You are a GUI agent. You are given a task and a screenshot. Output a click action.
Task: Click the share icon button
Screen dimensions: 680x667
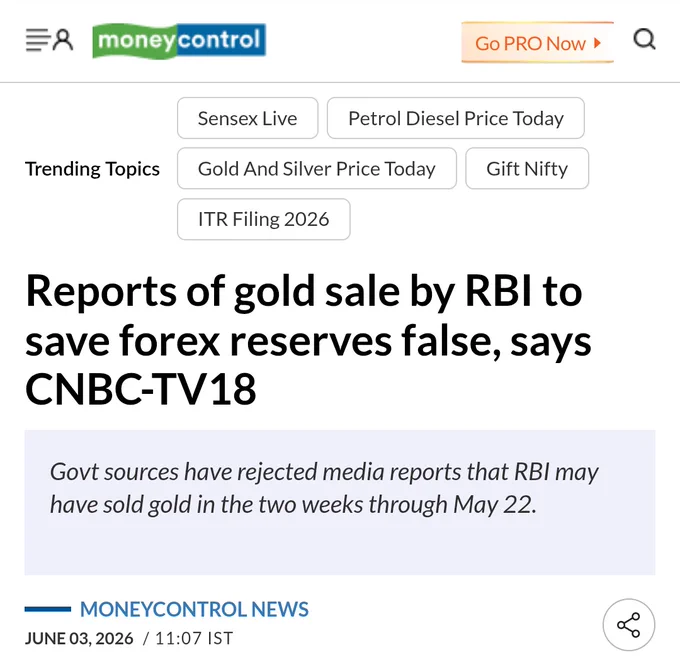pos(628,624)
